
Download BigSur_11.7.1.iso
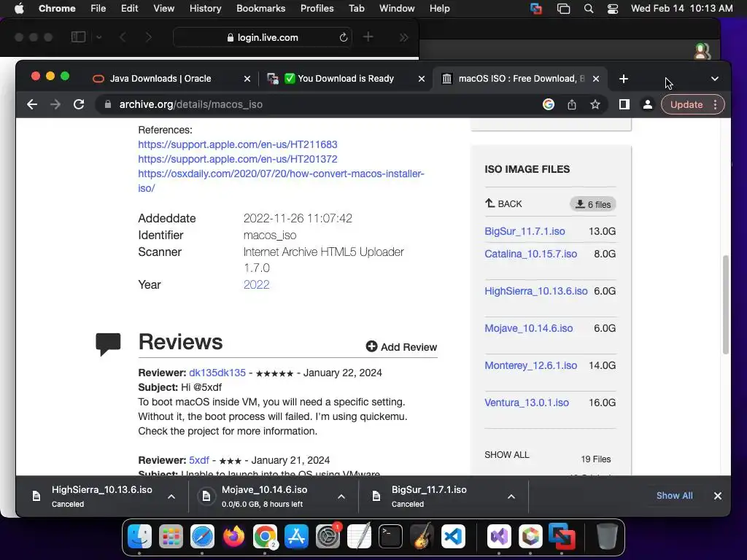coord(525,231)
